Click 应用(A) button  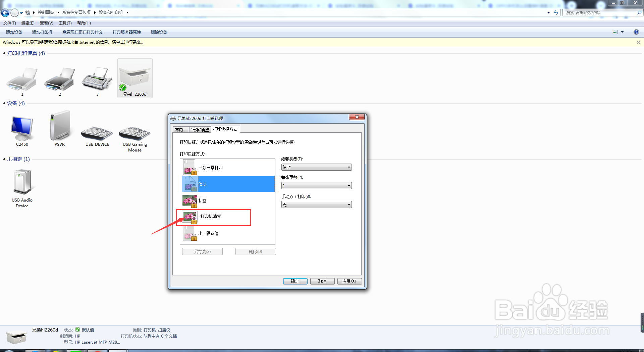pos(350,281)
